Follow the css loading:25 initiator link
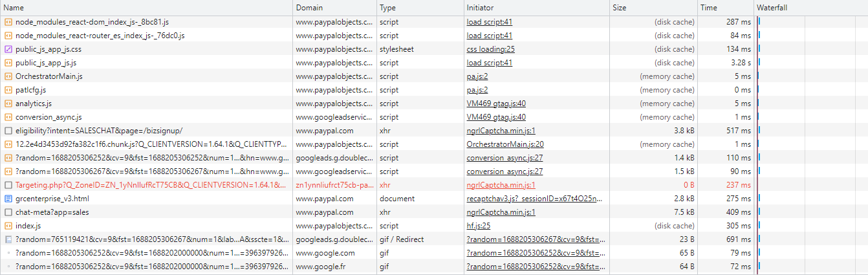Screen dimensions: 868x275 491,49
